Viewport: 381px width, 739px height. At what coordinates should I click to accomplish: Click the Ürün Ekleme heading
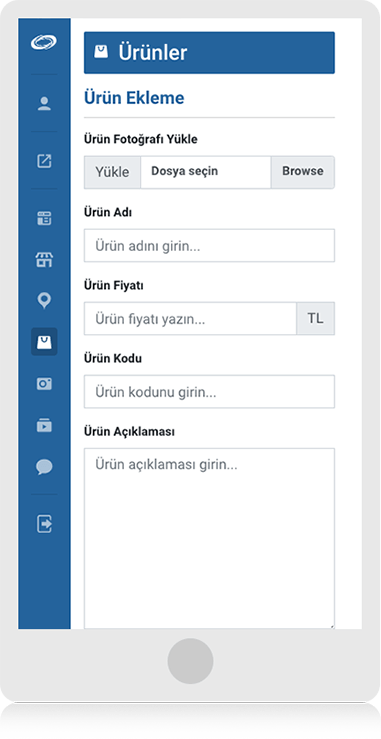[x=134, y=98]
